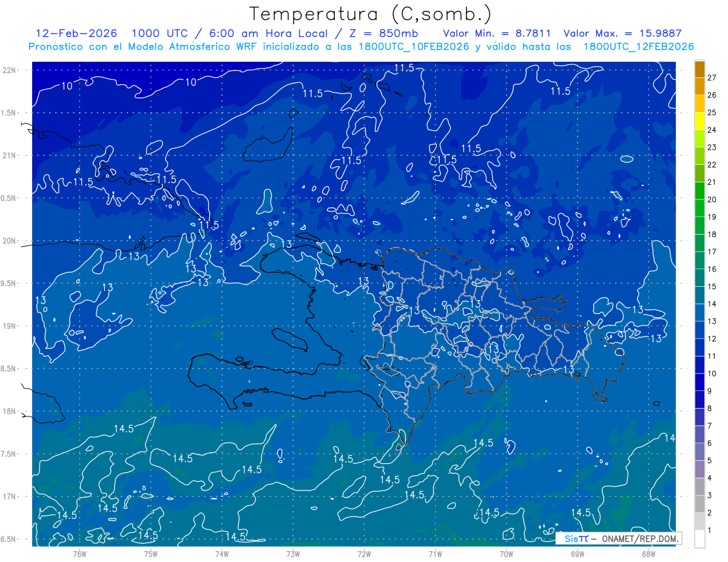Click the "17N" latitude axis label
This screenshot has width=728, height=562.
(x=9, y=497)
